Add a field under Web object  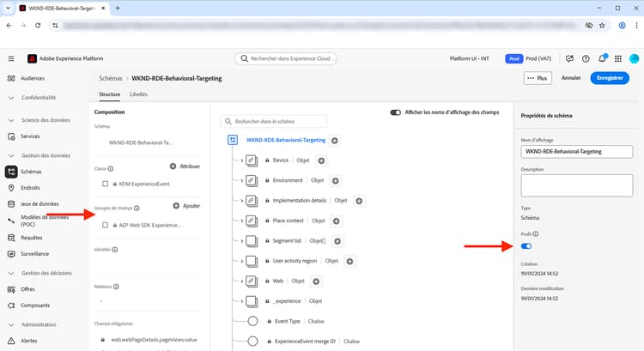(316, 281)
